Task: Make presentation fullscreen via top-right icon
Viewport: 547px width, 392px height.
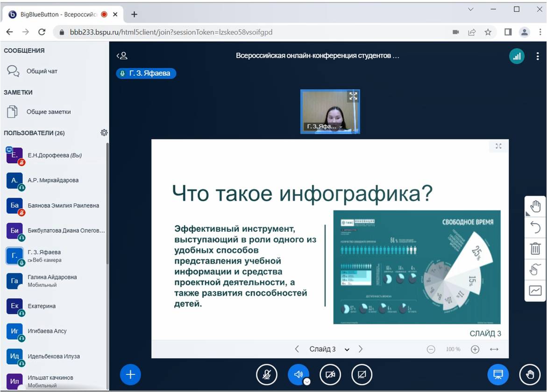Action: (498, 146)
